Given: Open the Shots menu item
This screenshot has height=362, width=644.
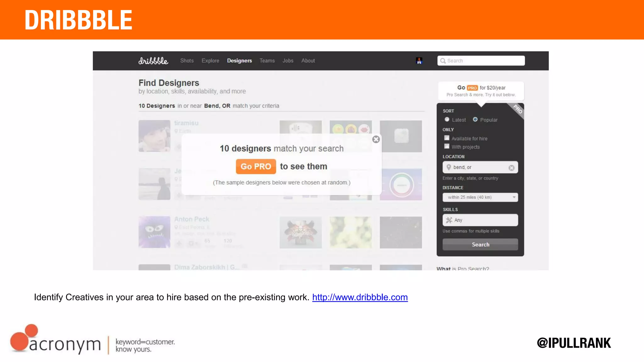Looking at the screenshot, I should [x=187, y=61].
